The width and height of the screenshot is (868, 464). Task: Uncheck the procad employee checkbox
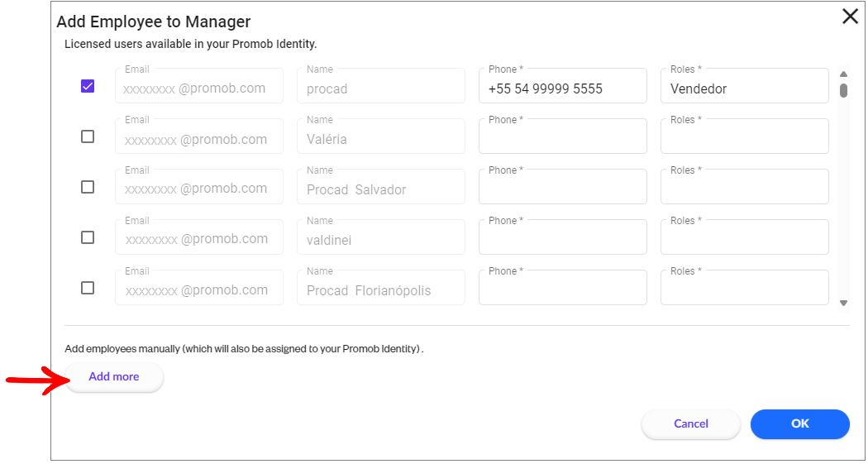point(88,86)
